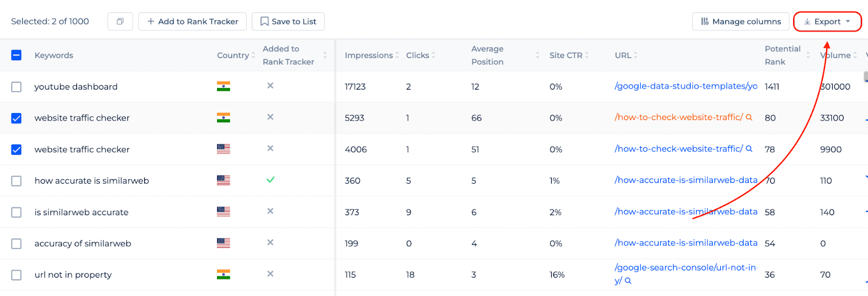Viewport: 868px width, 296px height.
Task: Uncheck the India website traffic checker row
Action: point(16,118)
